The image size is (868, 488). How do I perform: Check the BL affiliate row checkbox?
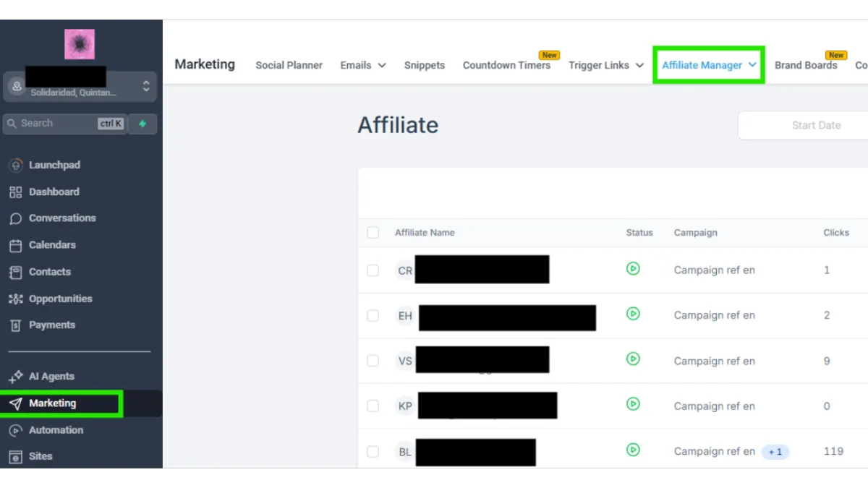(x=373, y=452)
